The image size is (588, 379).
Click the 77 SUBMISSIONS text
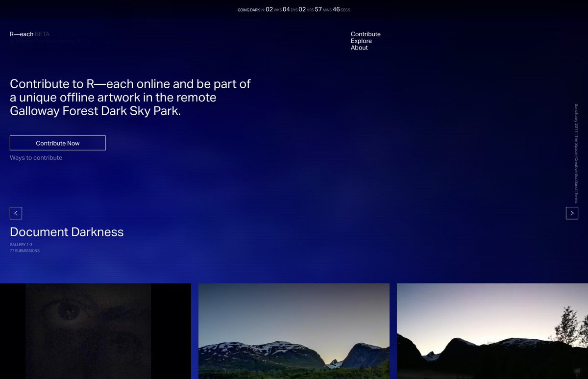tap(24, 251)
